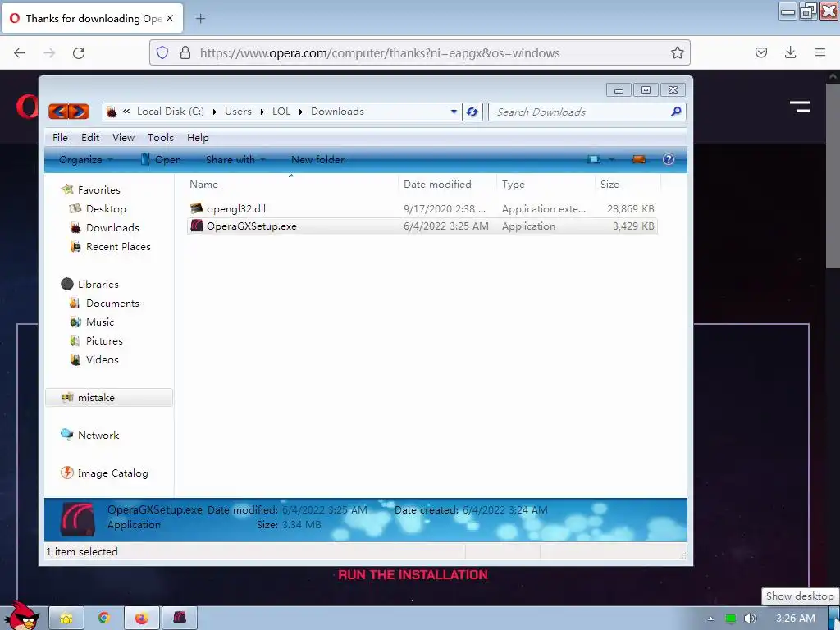Close the Opera download tab
The image size is (840, 630).
pos(170,18)
